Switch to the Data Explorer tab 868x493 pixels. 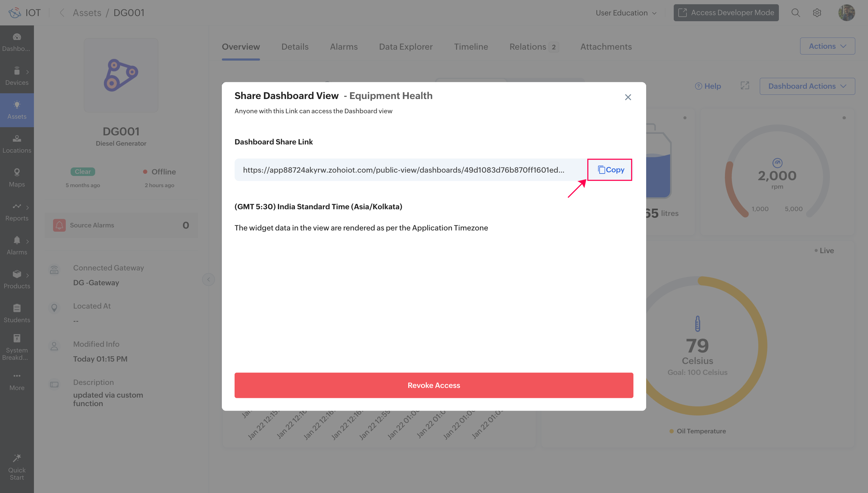(406, 47)
